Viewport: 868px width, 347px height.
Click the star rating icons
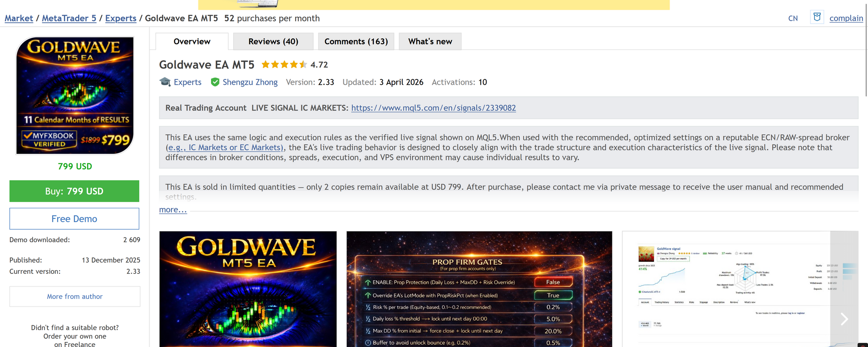pos(284,65)
